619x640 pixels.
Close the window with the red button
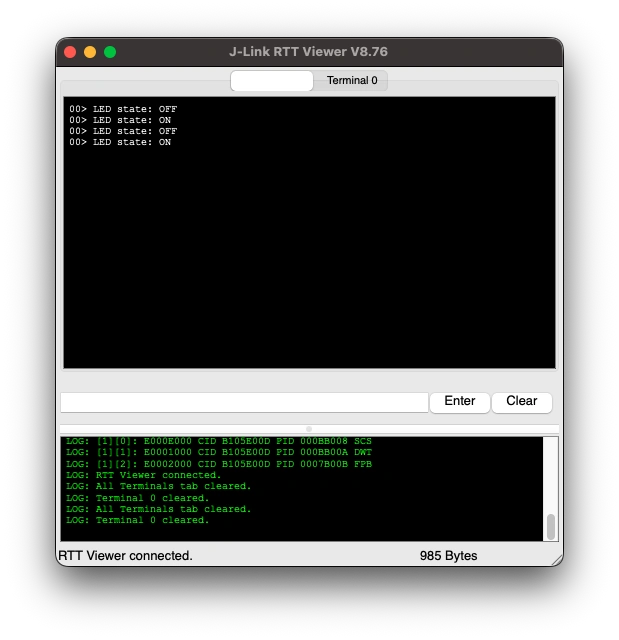(70, 52)
